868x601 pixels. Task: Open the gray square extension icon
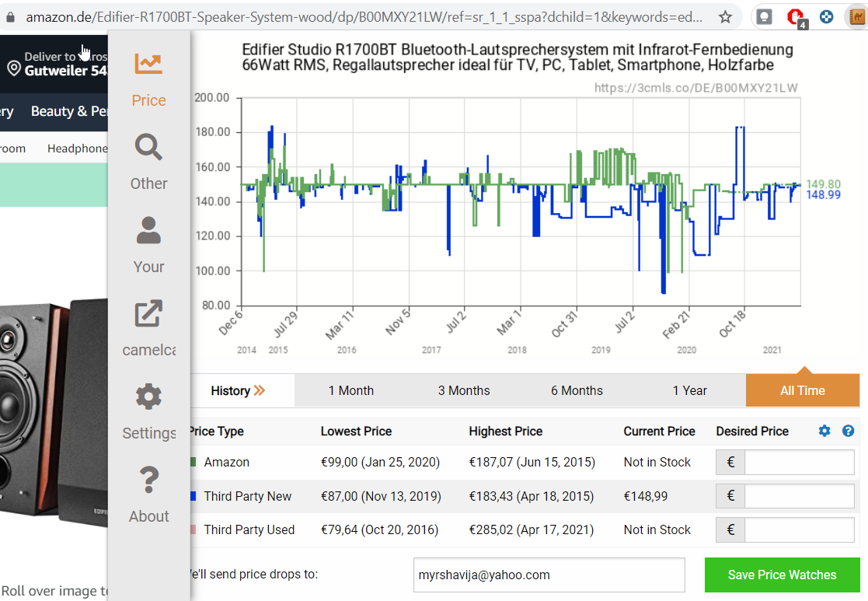coord(765,17)
